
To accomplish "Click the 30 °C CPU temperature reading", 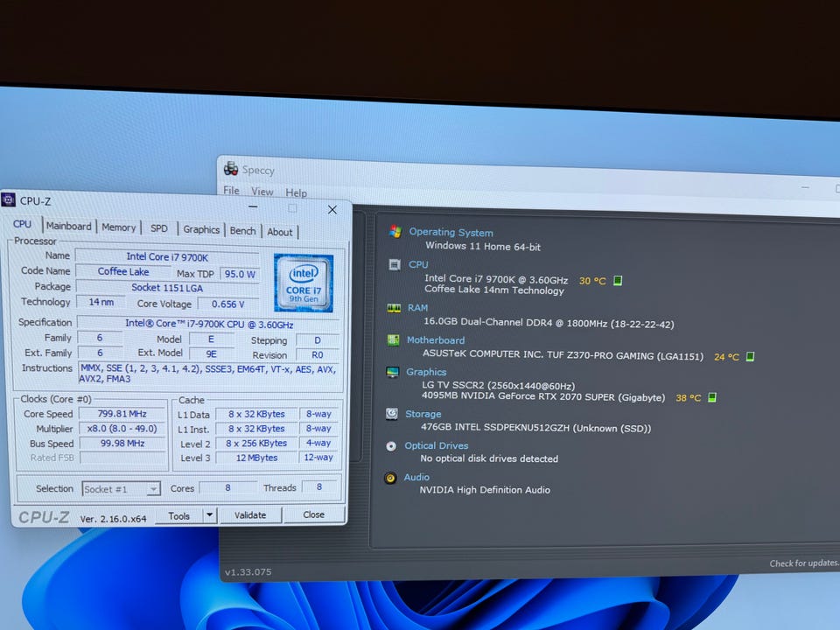I will 592,280.
